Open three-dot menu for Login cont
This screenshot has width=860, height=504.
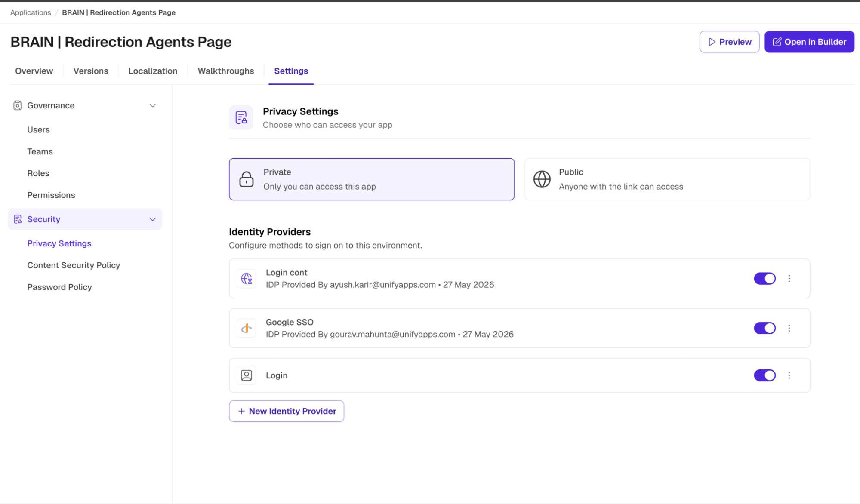[789, 279]
